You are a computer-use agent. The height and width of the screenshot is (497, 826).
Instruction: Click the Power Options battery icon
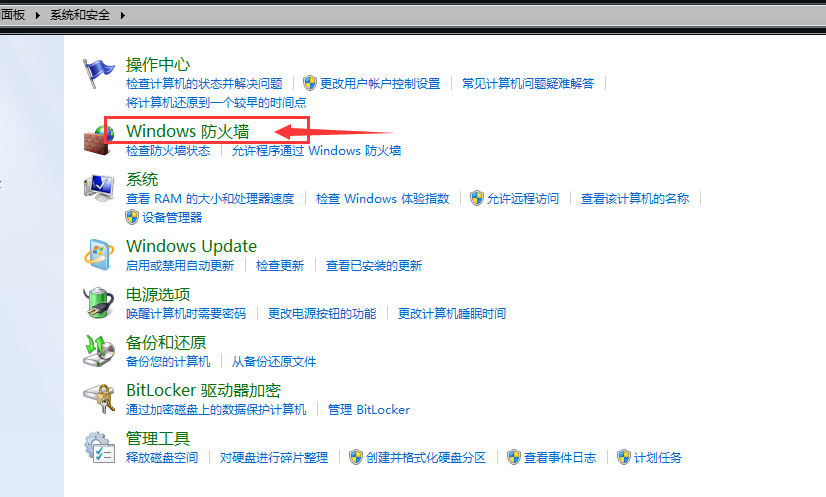(x=99, y=302)
